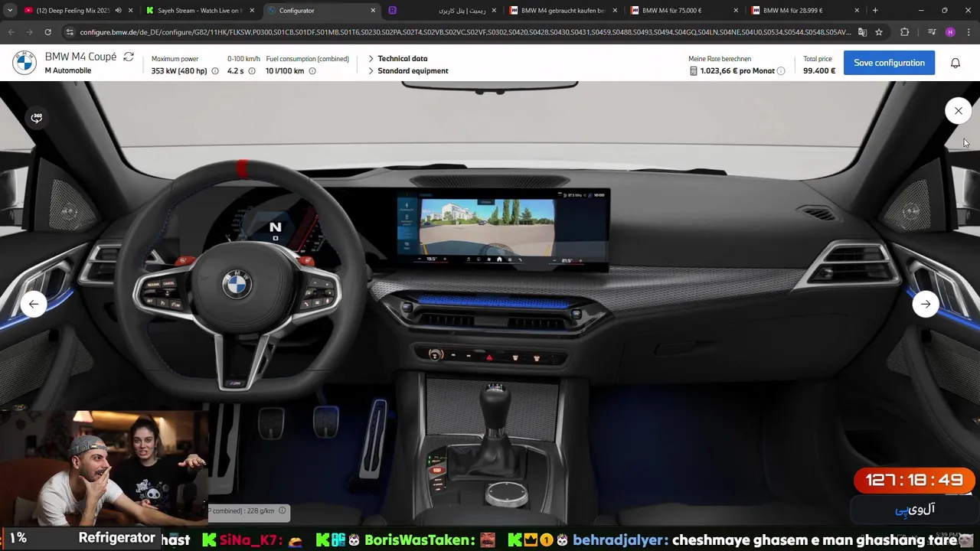The height and width of the screenshot is (551, 980).
Task: Open notifications with the bell icon
Action: [955, 63]
